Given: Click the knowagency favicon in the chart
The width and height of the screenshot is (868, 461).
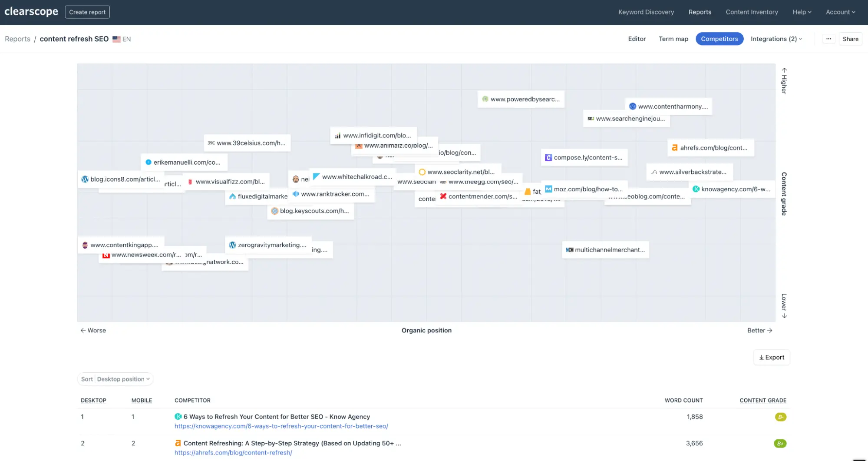Looking at the screenshot, I should [696, 189].
